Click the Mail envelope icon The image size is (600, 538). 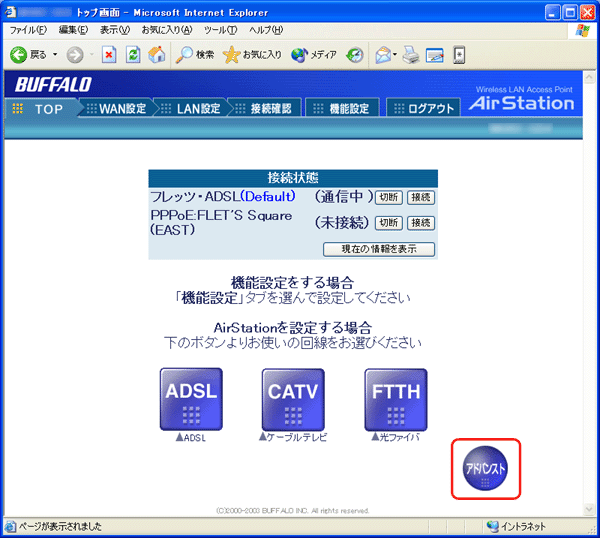pyautogui.click(x=383, y=55)
